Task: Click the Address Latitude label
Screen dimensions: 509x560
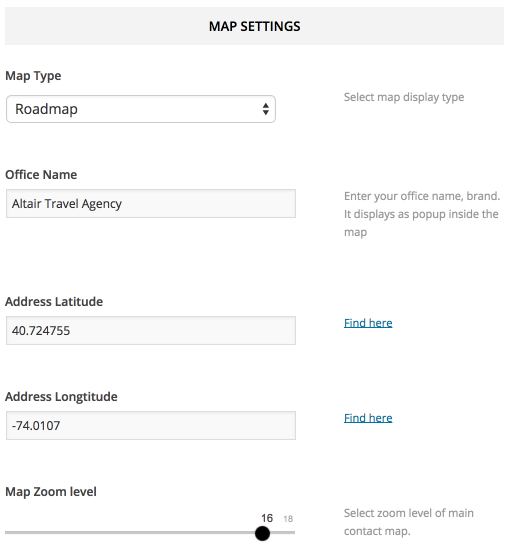Action: (x=54, y=302)
